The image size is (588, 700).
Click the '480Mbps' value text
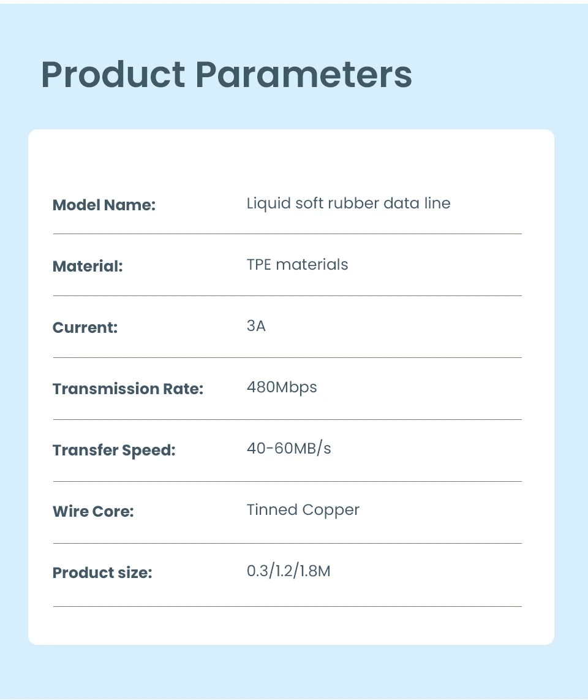(282, 387)
